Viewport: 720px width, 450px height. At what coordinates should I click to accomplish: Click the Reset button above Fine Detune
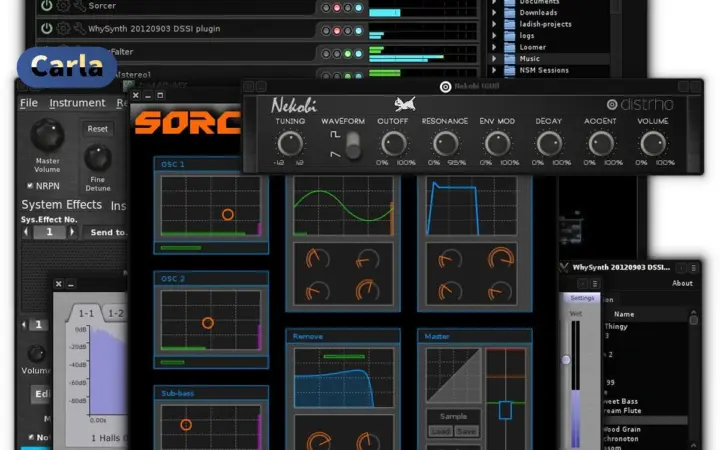click(97, 129)
